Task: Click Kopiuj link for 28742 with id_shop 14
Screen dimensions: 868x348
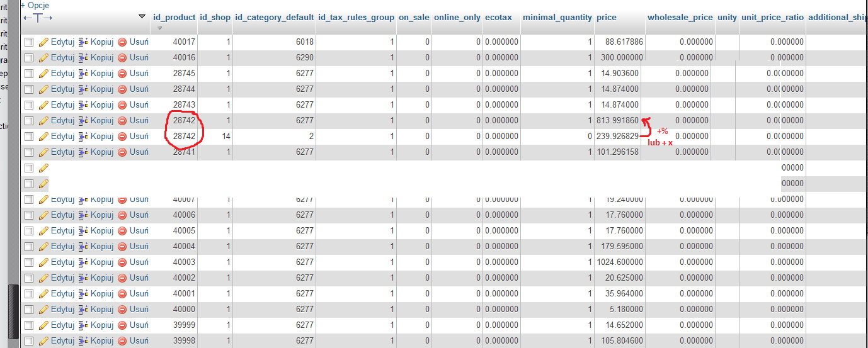Action: point(102,137)
